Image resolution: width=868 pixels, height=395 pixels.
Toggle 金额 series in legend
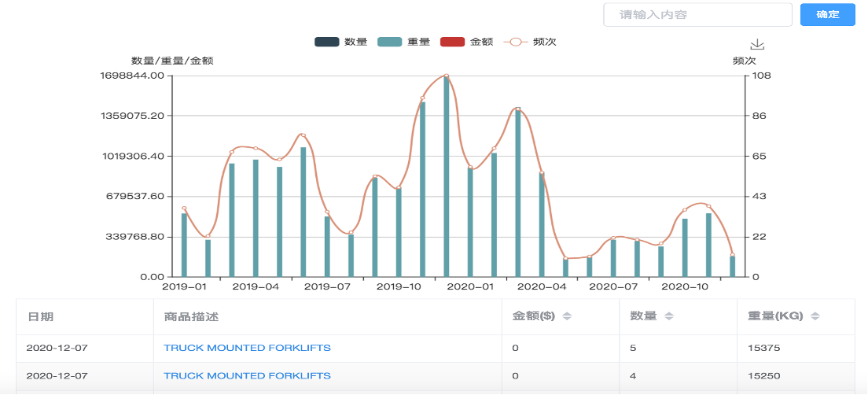pyautogui.click(x=466, y=42)
